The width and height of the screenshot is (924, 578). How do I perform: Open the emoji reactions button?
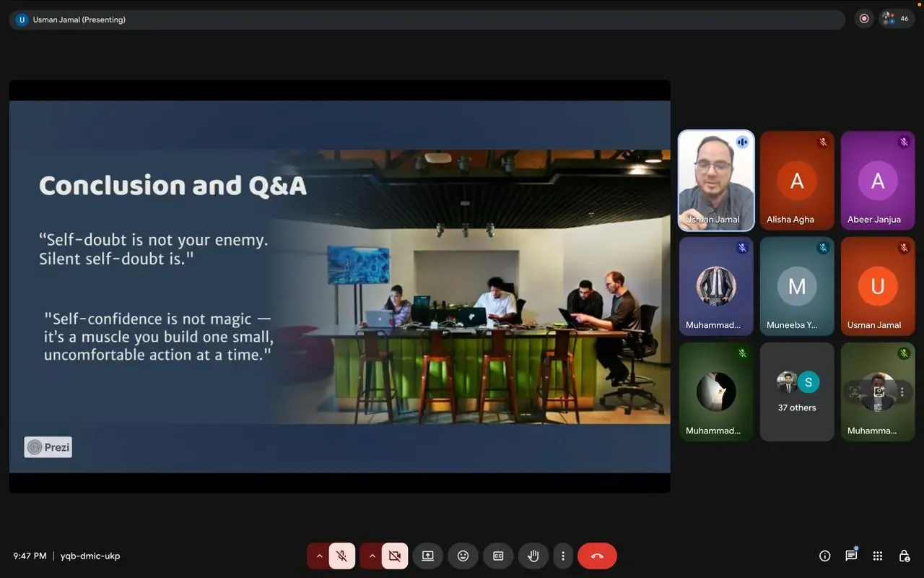point(463,556)
